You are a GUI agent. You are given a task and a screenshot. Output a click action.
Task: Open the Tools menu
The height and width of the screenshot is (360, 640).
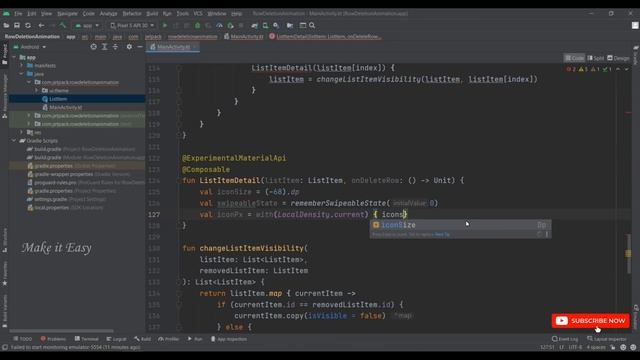pos(182,13)
